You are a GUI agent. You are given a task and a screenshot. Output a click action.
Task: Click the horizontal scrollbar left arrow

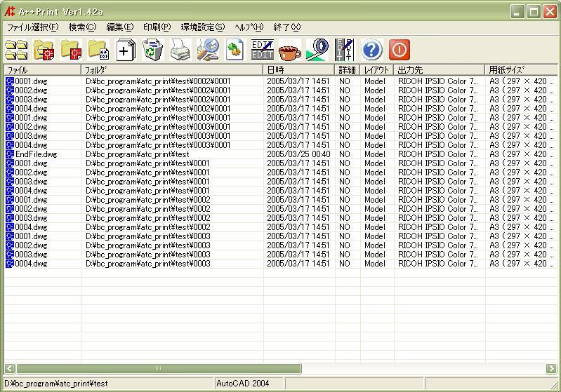[10, 368]
